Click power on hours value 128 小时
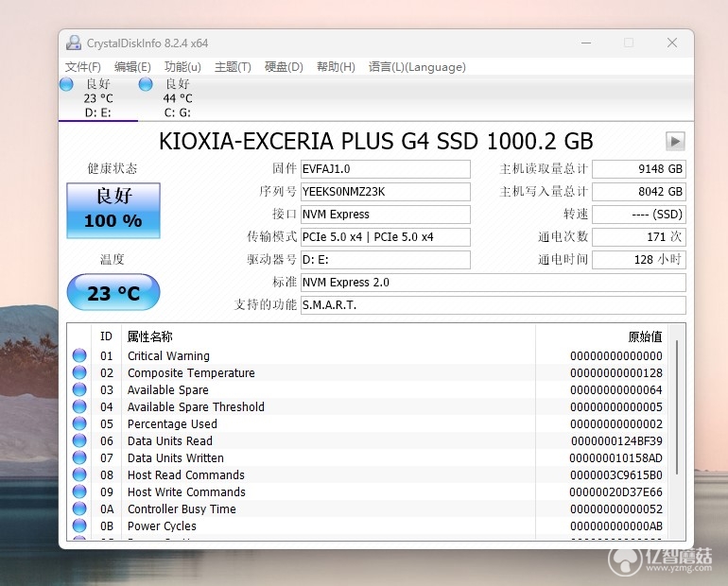This screenshot has width=728, height=586. 639,260
